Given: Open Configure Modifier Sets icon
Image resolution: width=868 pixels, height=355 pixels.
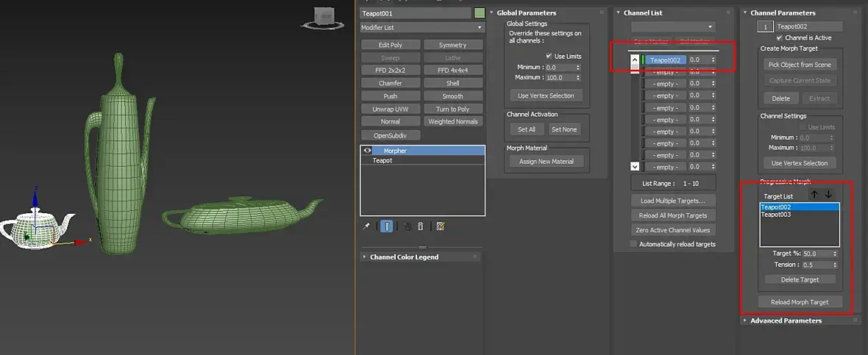Looking at the screenshot, I should (441, 226).
